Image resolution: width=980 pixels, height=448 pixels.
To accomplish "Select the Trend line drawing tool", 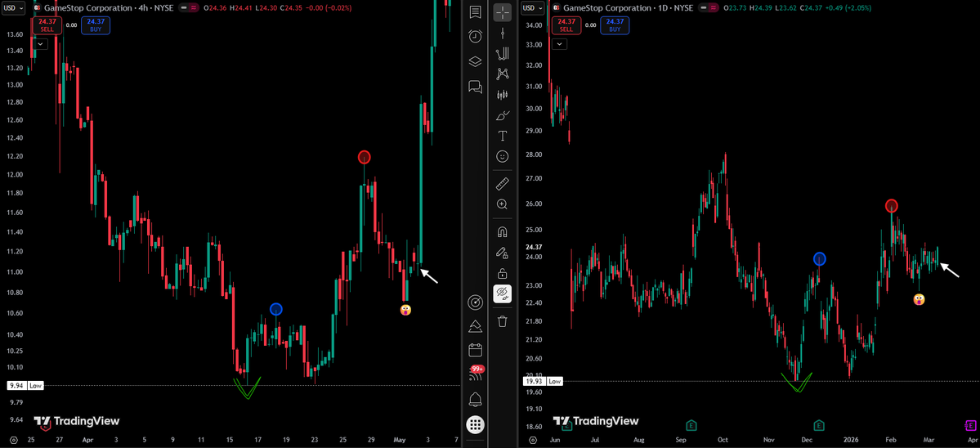I will (503, 34).
